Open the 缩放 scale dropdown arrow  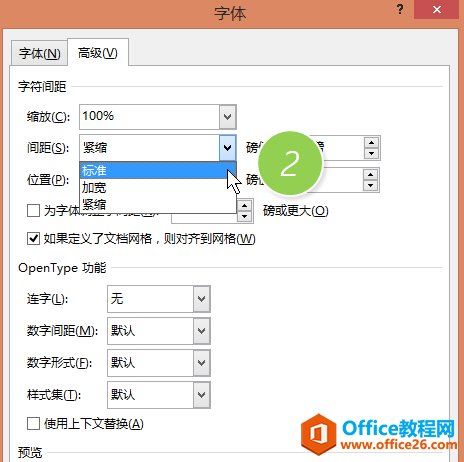pyautogui.click(x=228, y=117)
